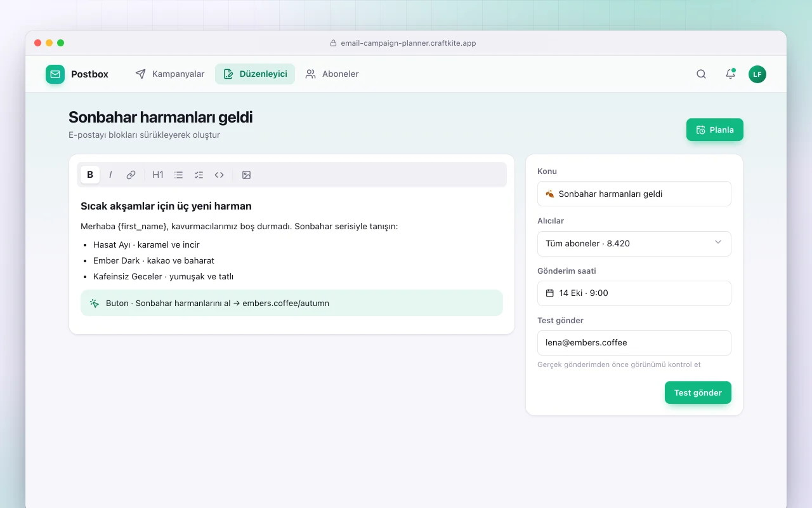Apply H1 heading style
This screenshot has width=812, height=508.
click(x=158, y=175)
